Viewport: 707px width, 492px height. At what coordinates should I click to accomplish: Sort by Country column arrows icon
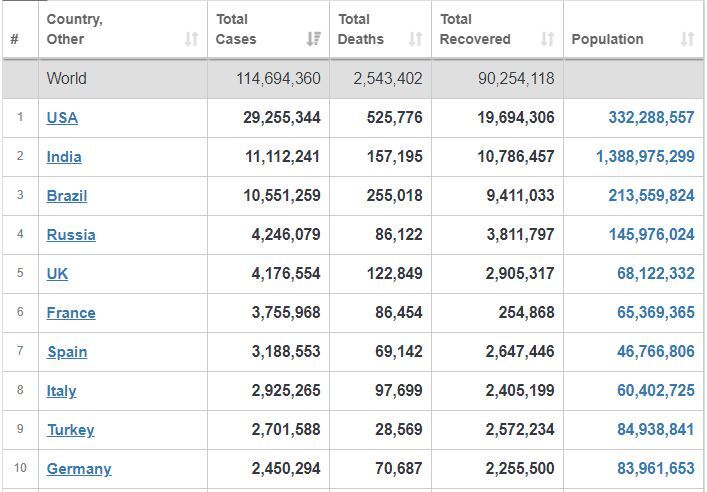(192, 39)
